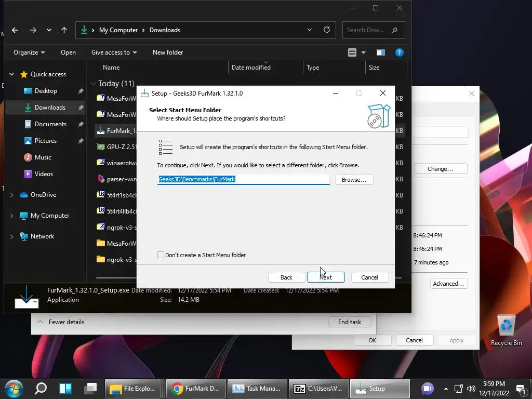This screenshot has width=532, height=399.
Task: Expand the Network tree node
Action: (12, 236)
